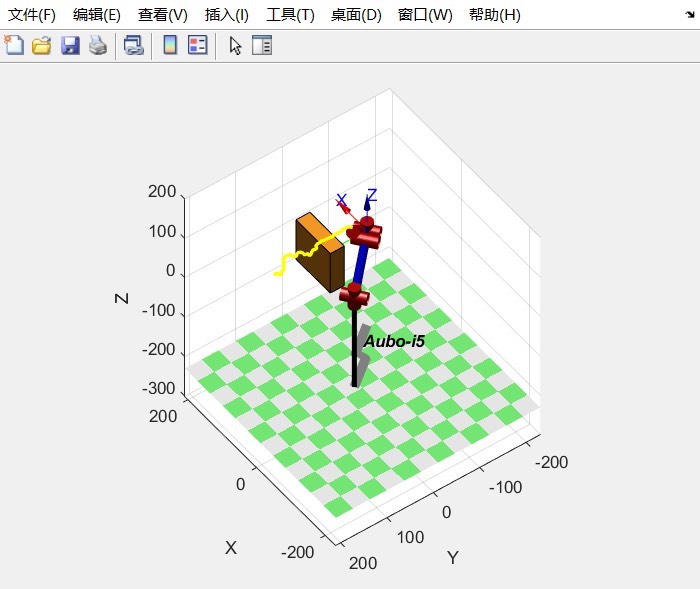Open the 编辑(E) menu
The height and width of the screenshot is (589, 700).
coord(96,15)
